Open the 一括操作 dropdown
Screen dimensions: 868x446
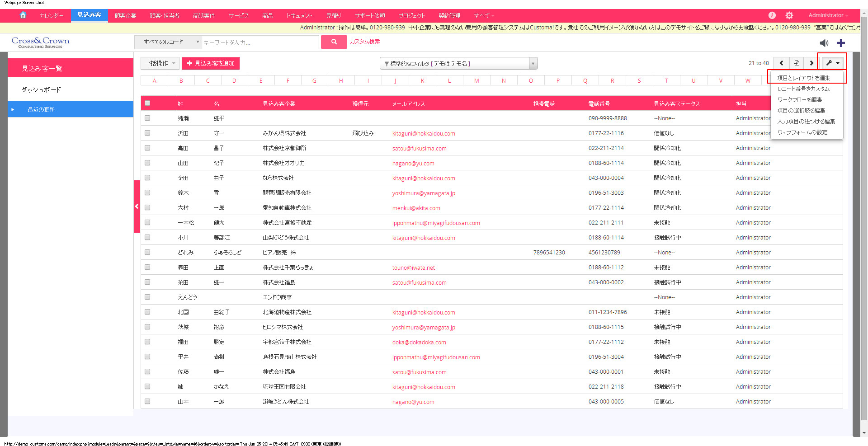point(160,63)
